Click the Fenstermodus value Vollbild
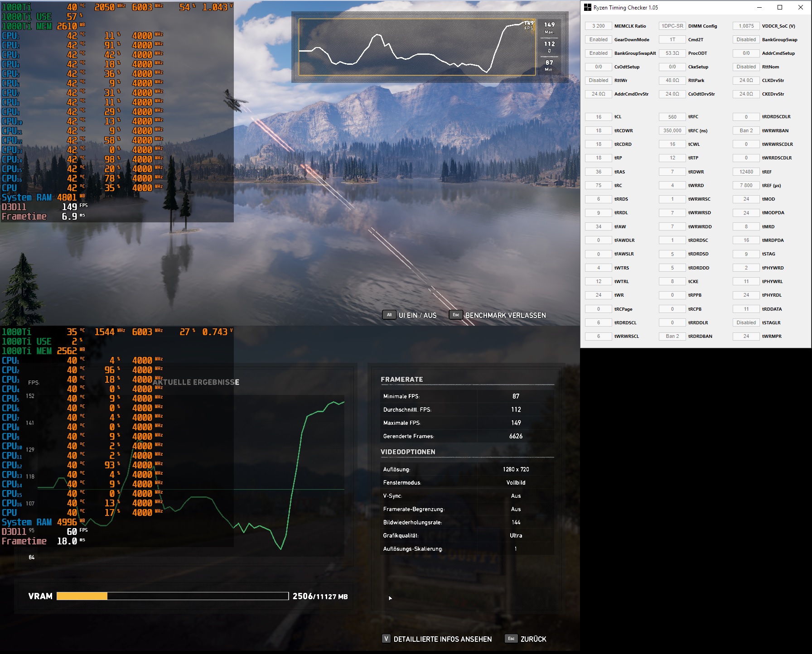Image resolution: width=812 pixels, height=654 pixels. [516, 482]
